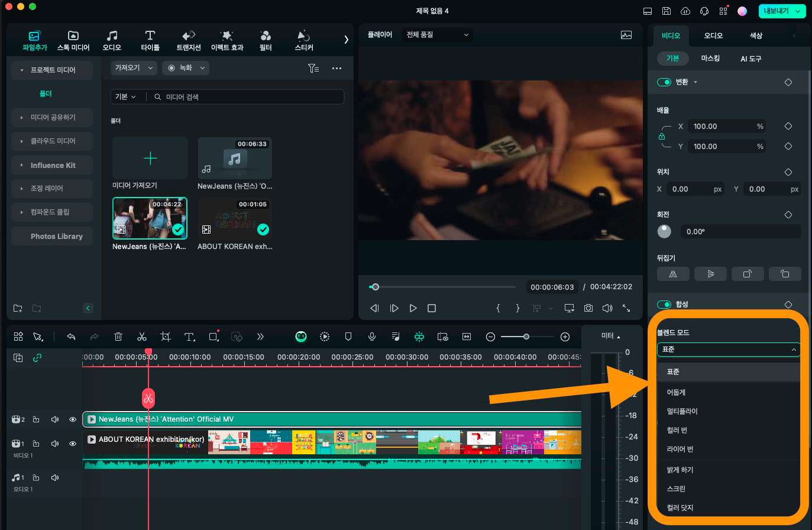
Task: Open the 스티커 stickers tab
Action: pyautogui.click(x=304, y=41)
